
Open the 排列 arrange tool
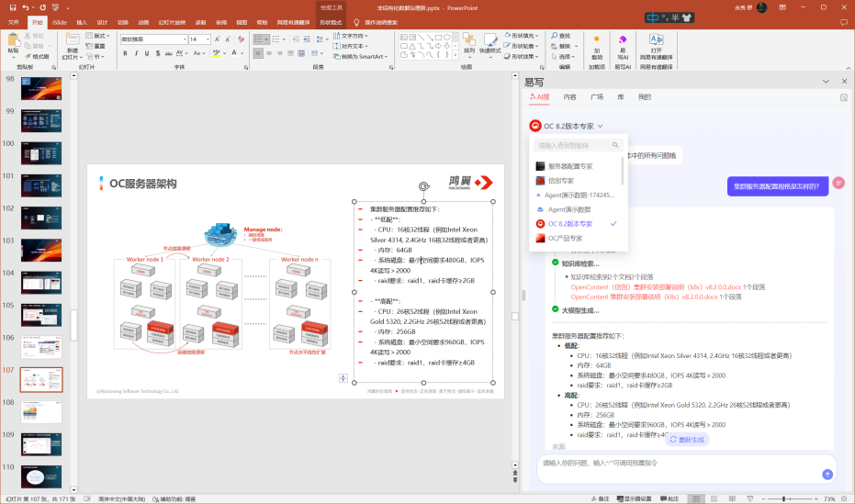[469, 43]
